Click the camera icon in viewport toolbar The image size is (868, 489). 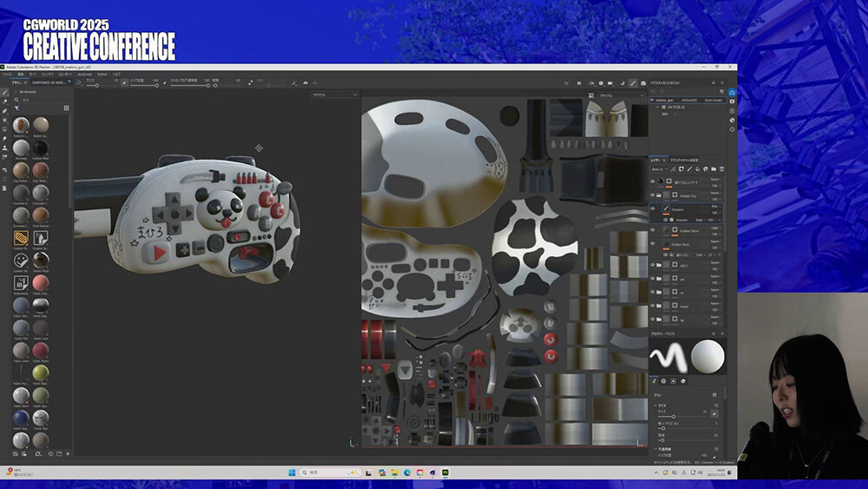609,83
